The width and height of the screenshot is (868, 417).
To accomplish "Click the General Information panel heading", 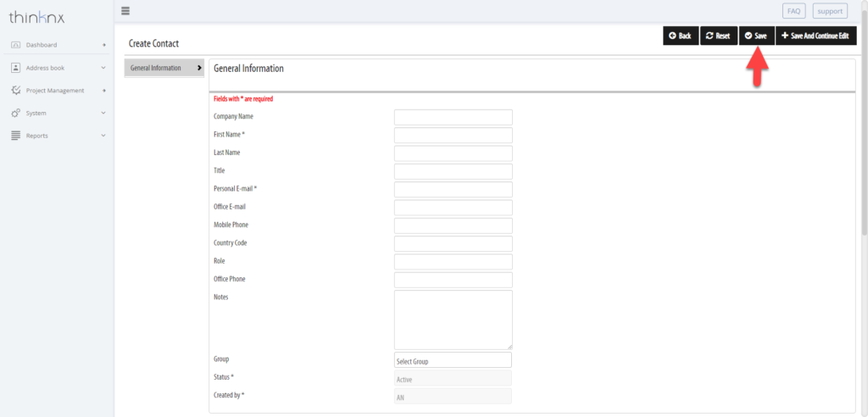I will coord(248,69).
